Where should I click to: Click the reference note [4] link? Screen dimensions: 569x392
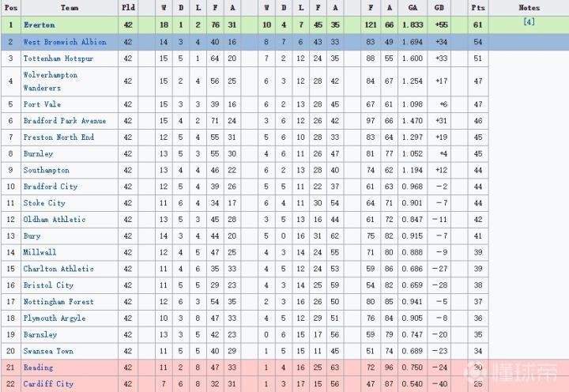tap(529, 22)
